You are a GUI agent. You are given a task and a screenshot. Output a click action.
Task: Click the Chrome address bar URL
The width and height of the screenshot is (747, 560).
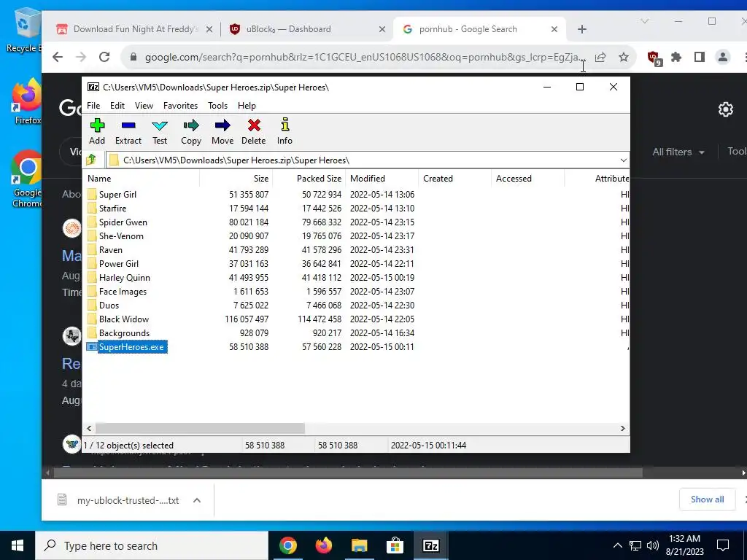pyautogui.click(x=365, y=57)
